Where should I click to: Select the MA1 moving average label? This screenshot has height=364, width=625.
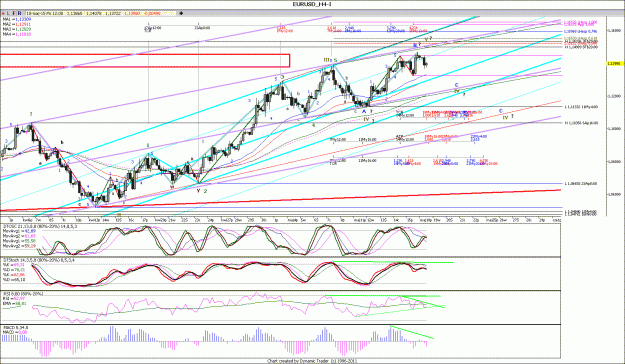(17, 19)
